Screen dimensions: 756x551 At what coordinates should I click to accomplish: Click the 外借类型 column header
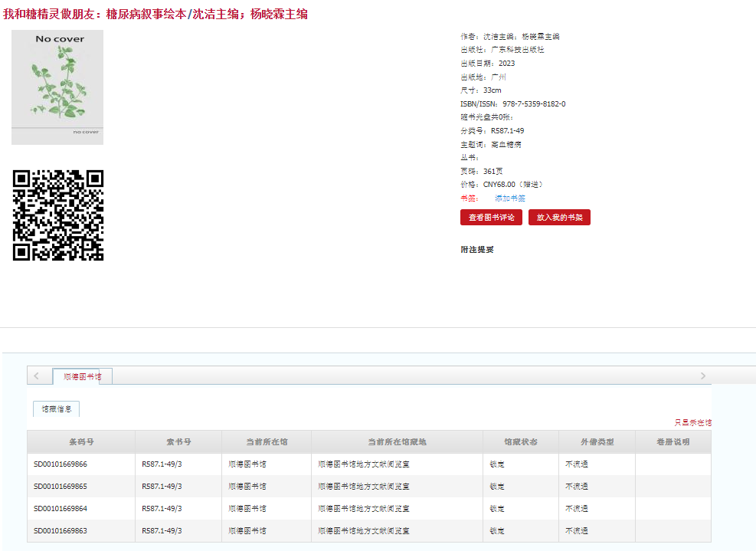pyautogui.click(x=597, y=441)
